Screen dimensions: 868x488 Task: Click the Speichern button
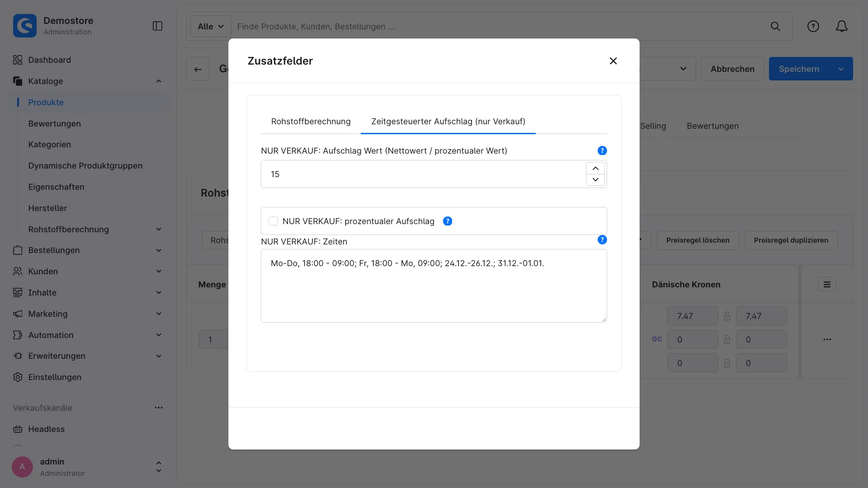799,69
